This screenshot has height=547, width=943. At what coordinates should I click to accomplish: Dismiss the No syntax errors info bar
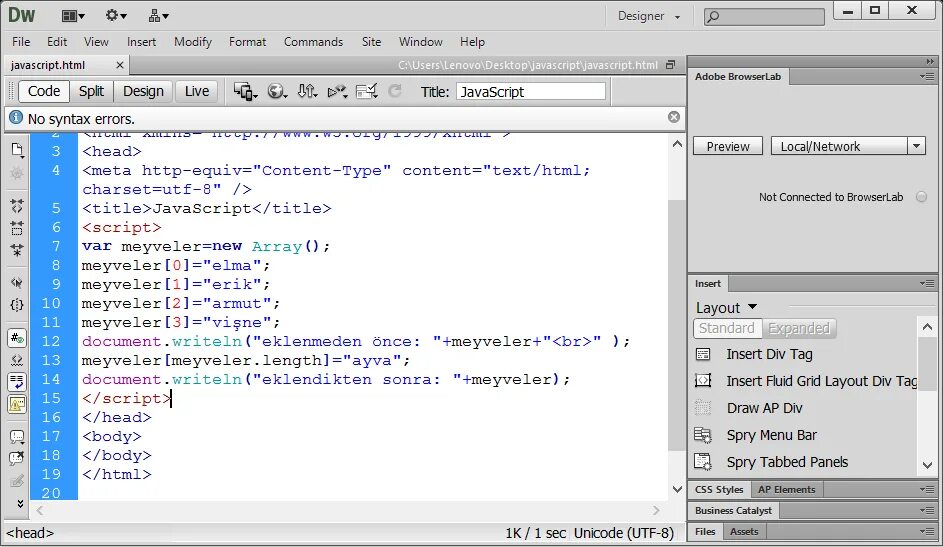[x=674, y=117]
